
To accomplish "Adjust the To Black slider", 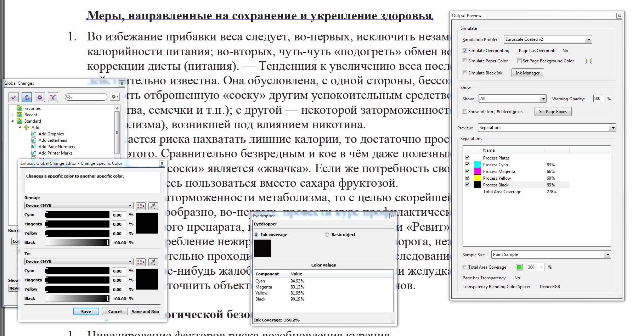I will 78,298.
